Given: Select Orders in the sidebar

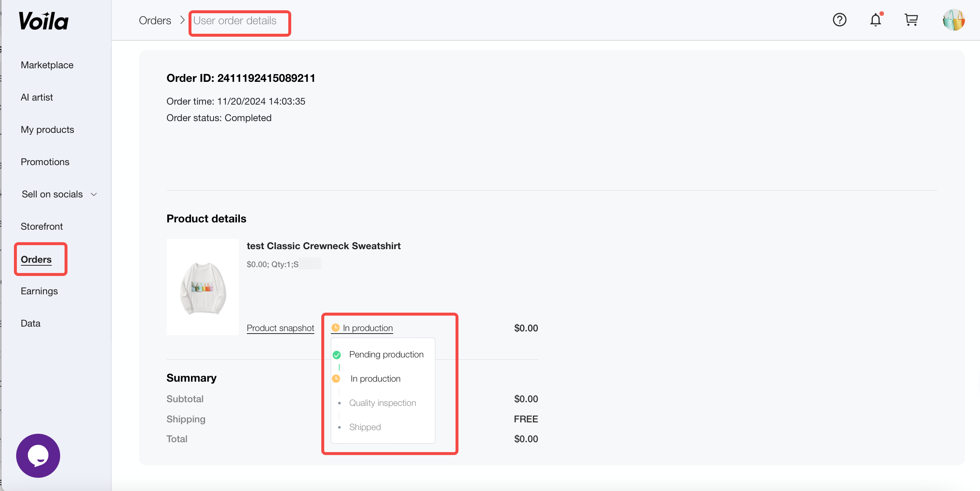Looking at the screenshot, I should pyautogui.click(x=36, y=259).
